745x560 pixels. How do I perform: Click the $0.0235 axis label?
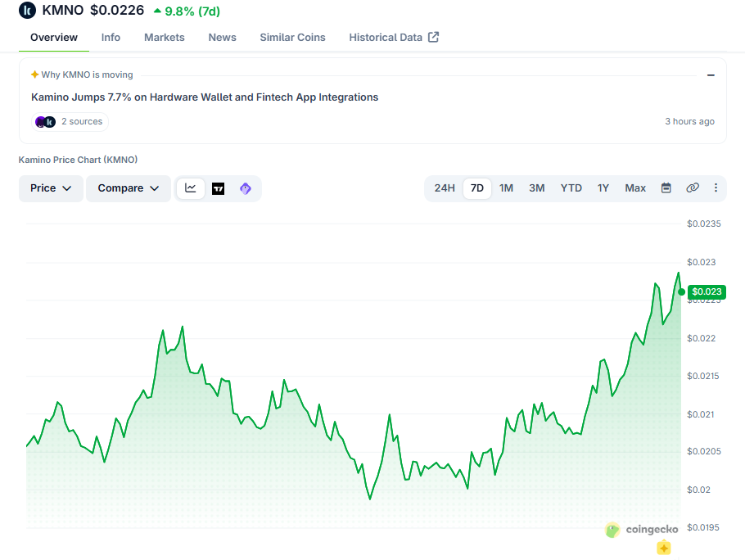(x=704, y=224)
